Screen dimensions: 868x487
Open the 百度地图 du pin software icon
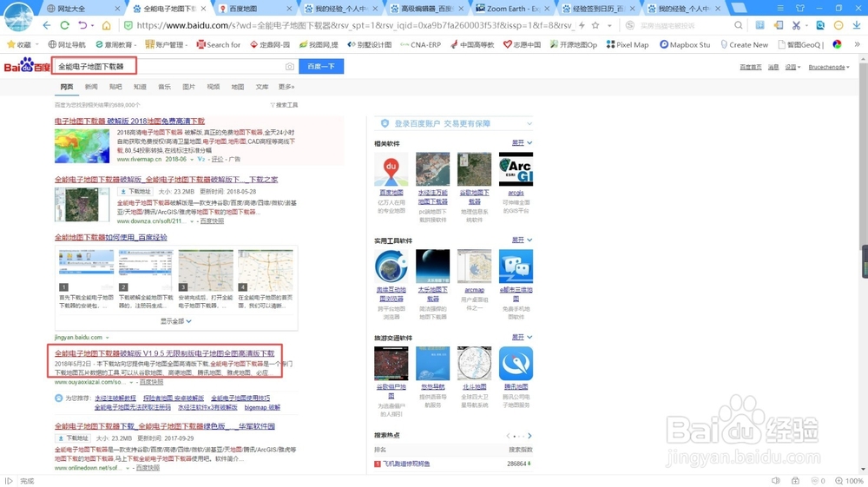pyautogui.click(x=391, y=169)
